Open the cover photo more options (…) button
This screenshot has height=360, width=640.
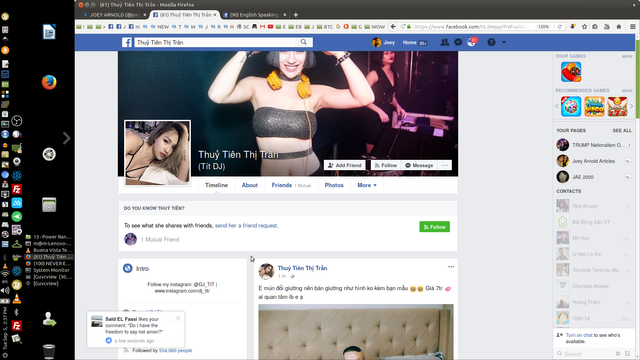pos(444,165)
